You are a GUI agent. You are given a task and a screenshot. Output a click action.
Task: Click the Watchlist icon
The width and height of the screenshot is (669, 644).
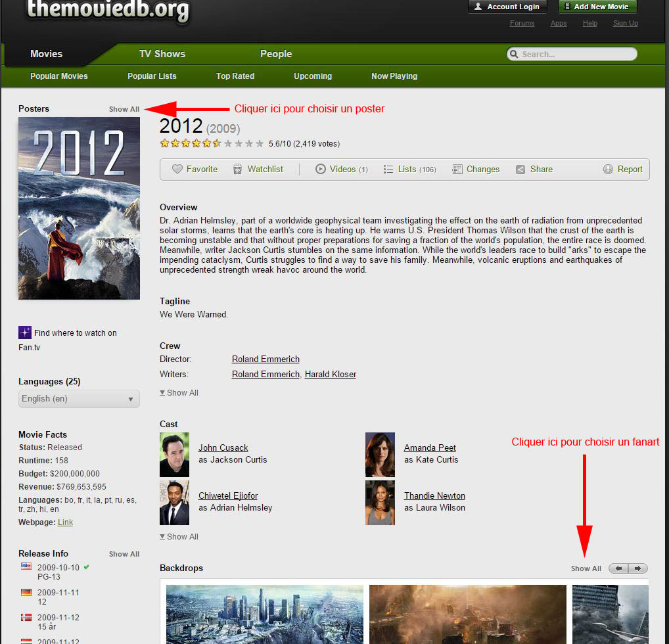[238, 170]
